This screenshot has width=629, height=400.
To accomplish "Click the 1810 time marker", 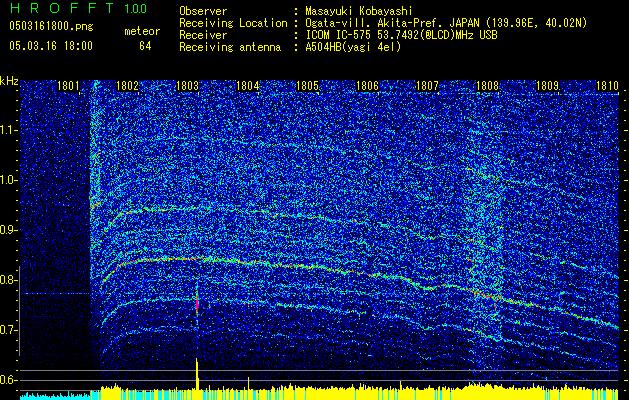I will pyautogui.click(x=607, y=86).
